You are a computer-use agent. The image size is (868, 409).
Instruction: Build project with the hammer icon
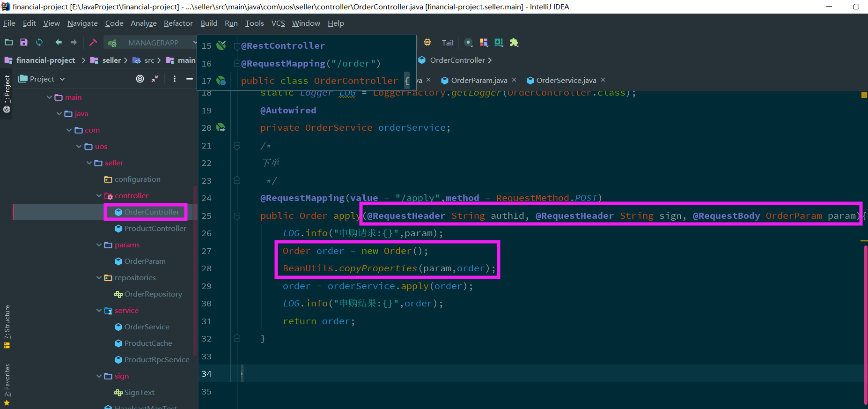coord(93,42)
